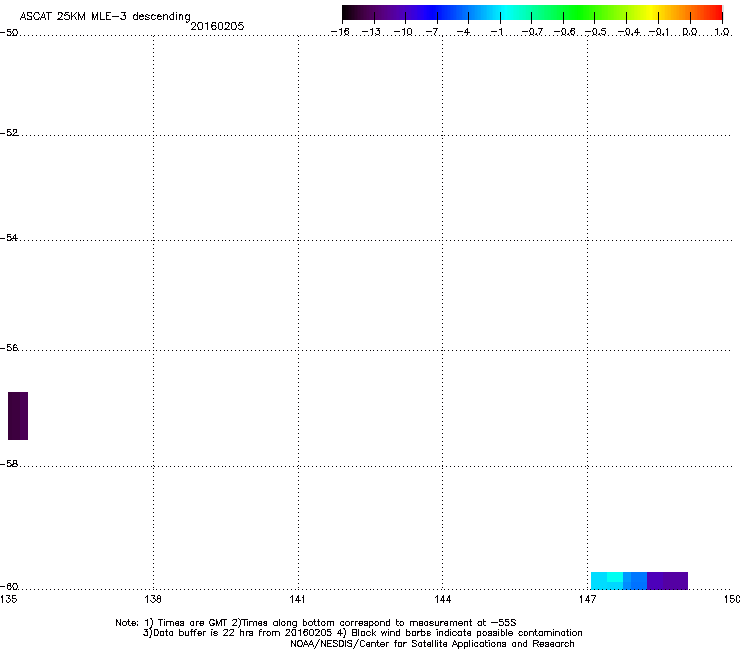This screenshot has width=740, height=650.
Task: Click the -7 color scale label
Action: [433, 32]
